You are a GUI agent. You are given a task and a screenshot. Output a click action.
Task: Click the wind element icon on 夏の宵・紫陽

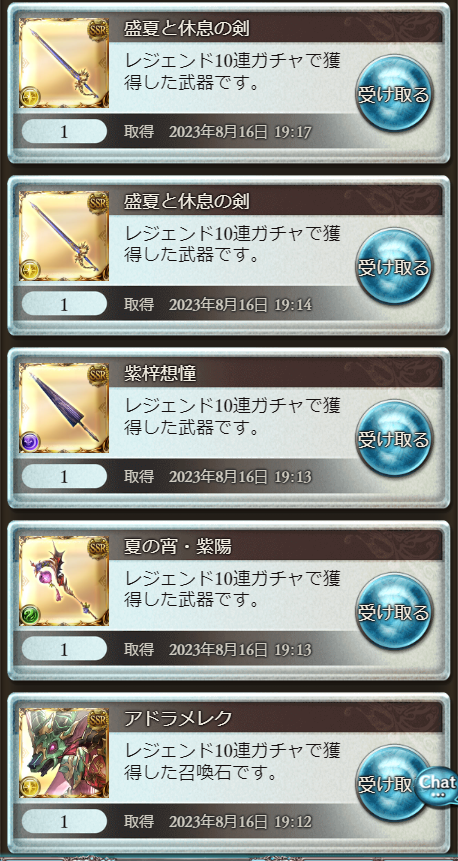(29, 614)
